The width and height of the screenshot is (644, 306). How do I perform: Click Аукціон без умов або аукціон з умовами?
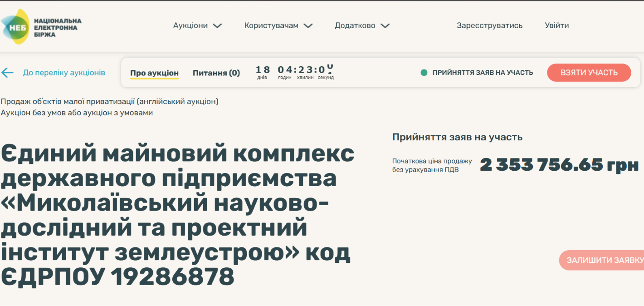[77, 113]
